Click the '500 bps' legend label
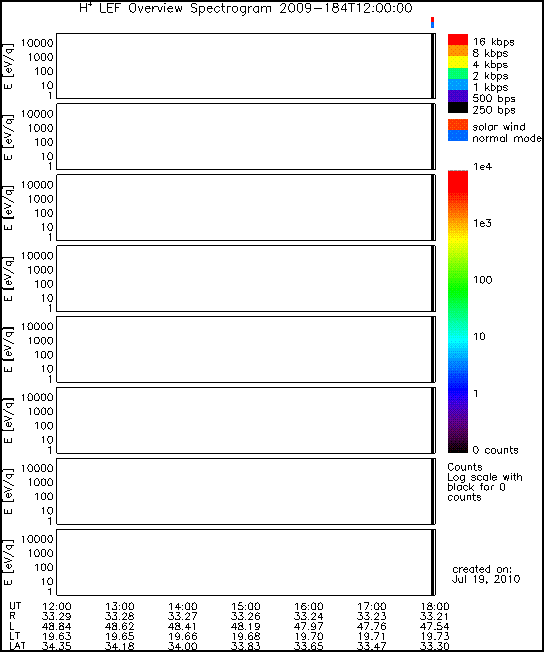Screen dimensions: 544x652 click(494, 99)
